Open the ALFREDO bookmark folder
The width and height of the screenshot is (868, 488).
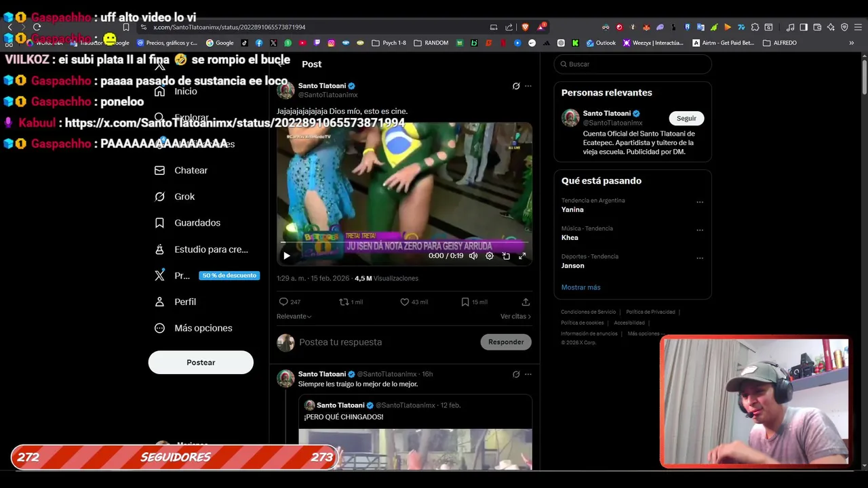tap(780, 43)
